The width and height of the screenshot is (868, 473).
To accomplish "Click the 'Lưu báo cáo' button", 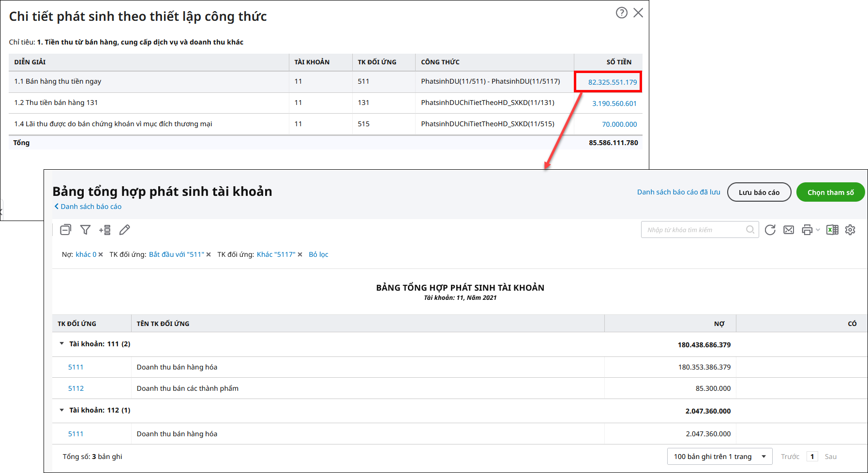I will tap(759, 192).
